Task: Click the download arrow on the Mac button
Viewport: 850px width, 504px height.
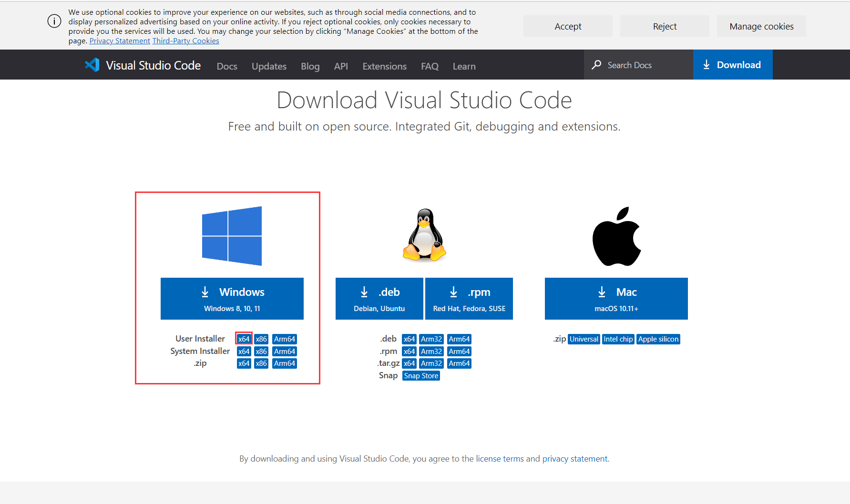Action: tap(601, 292)
